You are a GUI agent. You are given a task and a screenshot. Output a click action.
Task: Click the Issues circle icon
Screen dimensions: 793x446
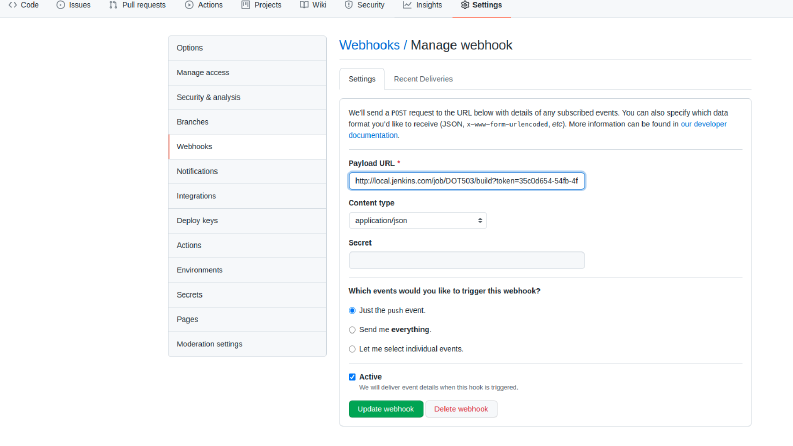61,5
